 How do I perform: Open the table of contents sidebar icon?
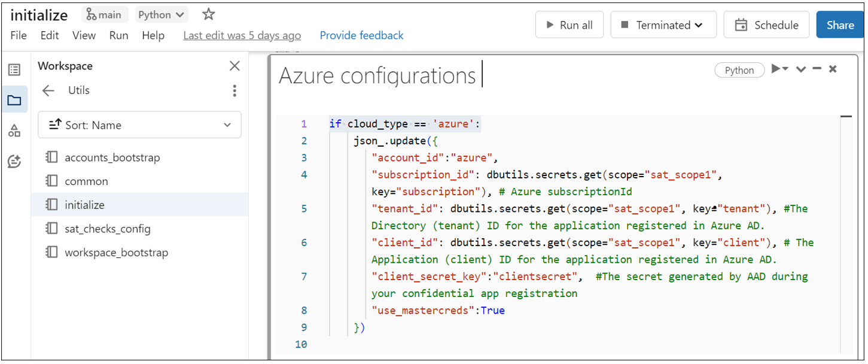[x=14, y=70]
